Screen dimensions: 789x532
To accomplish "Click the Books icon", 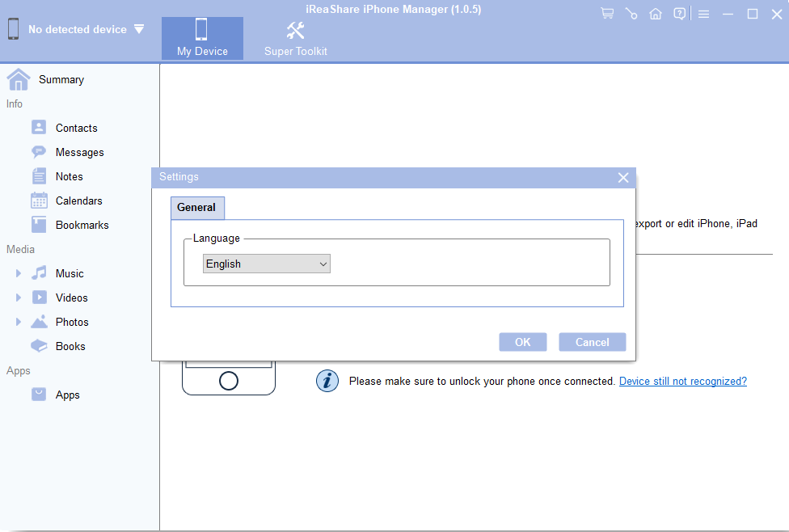I will 39,345.
